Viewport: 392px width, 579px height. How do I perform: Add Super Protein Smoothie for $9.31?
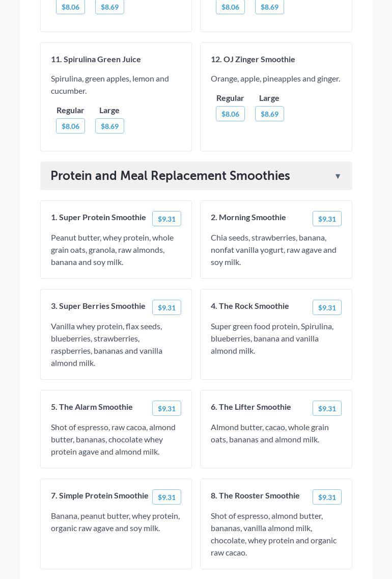166,219
